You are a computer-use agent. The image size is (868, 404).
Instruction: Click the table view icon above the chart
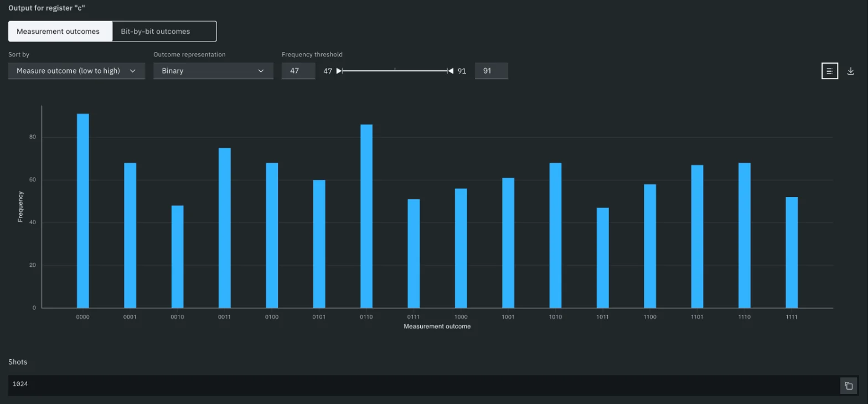(x=829, y=71)
